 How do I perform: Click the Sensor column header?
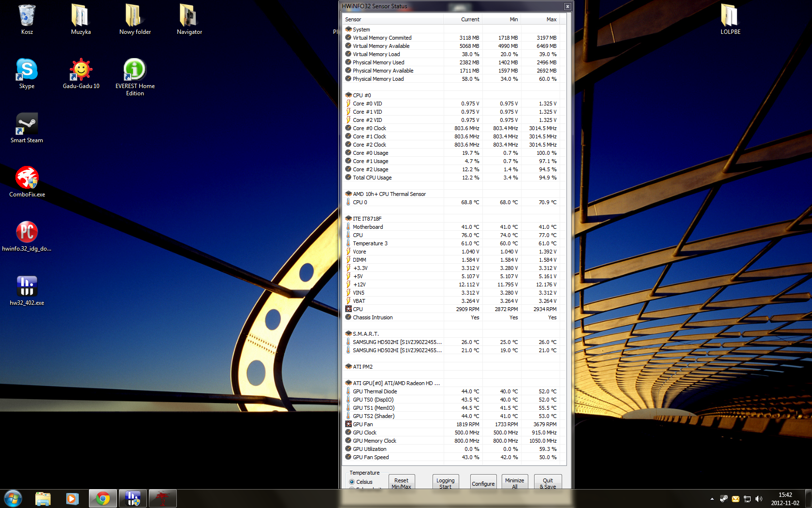[x=392, y=19]
